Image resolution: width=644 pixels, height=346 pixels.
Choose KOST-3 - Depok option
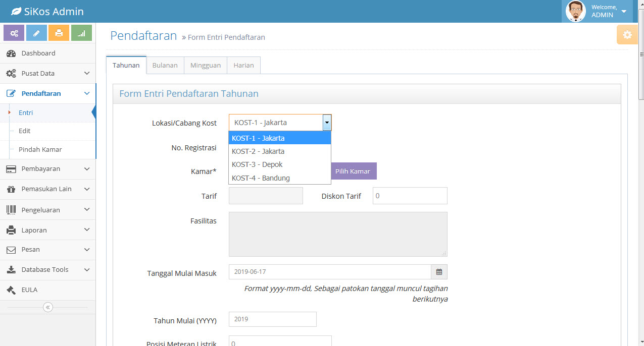point(280,164)
